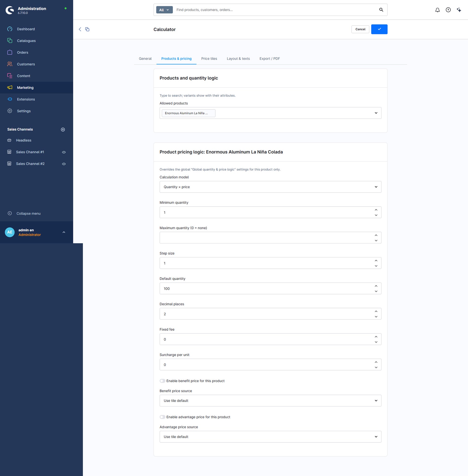The image size is (468, 476).
Task: Toggle Enable advantage price for this product
Action: click(162, 417)
